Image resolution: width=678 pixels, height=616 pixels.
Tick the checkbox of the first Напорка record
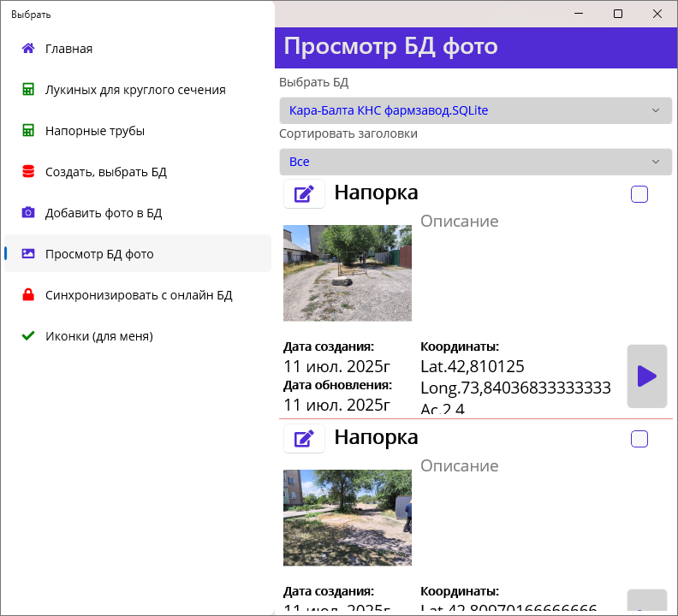[639, 194]
